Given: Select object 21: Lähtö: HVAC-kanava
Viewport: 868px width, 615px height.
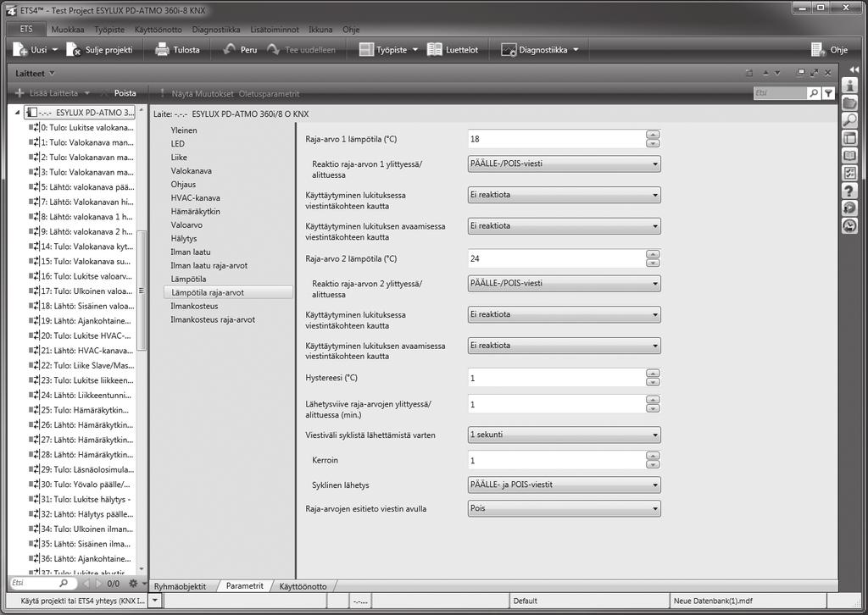Looking at the screenshot, I should click(x=81, y=350).
